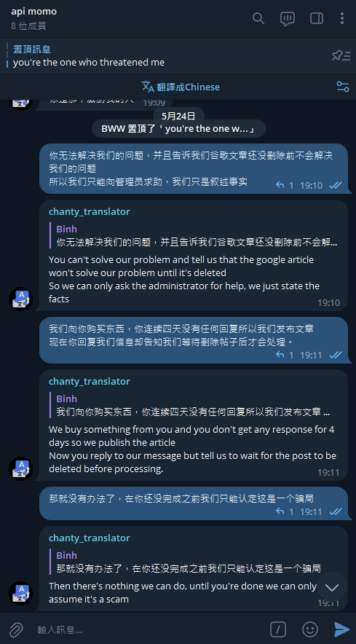Click the translator avatar beside 'just state the facts'
Screen dimensions: 356x644
(20, 299)
